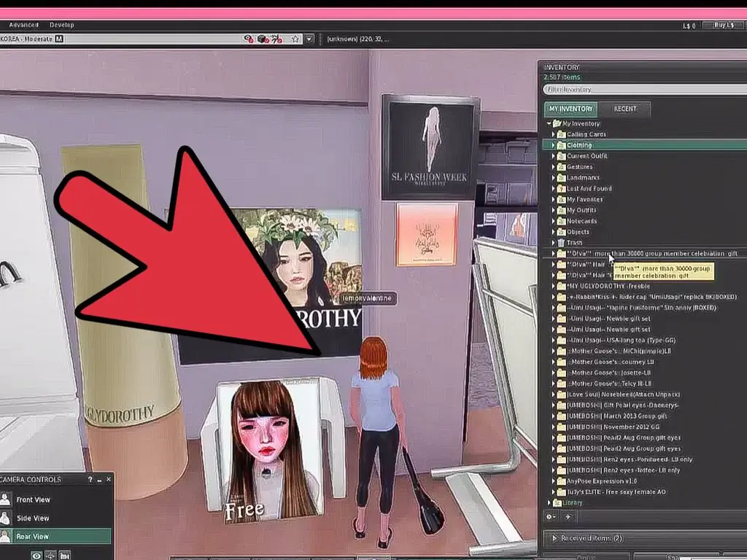Select the Trash can icon
747x560 pixels.
(561, 242)
